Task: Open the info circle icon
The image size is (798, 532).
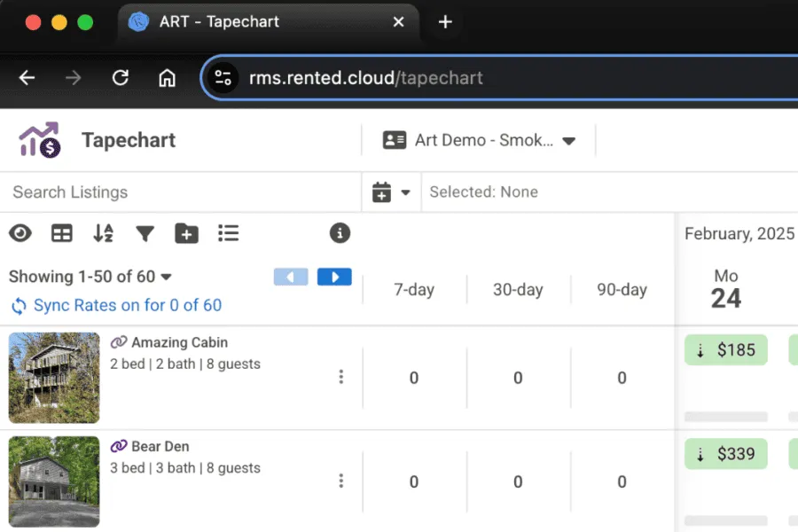Action: [340, 233]
